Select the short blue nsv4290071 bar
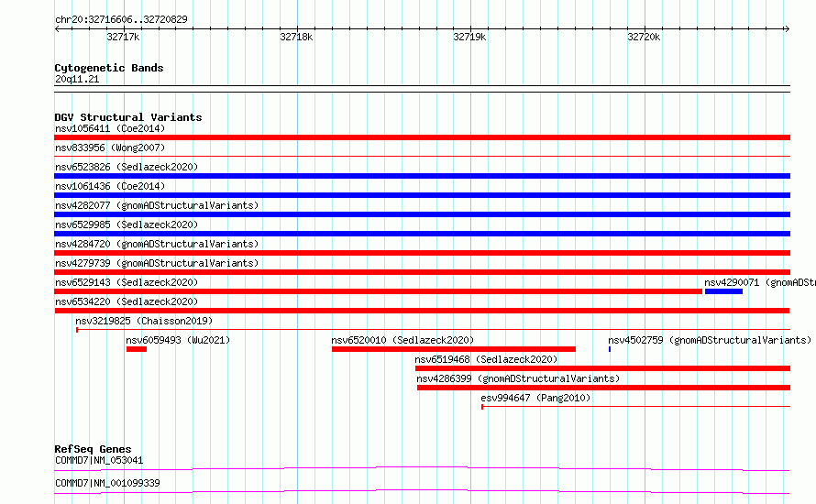The width and height of the screenshot is (816, 504). point(723,291)
